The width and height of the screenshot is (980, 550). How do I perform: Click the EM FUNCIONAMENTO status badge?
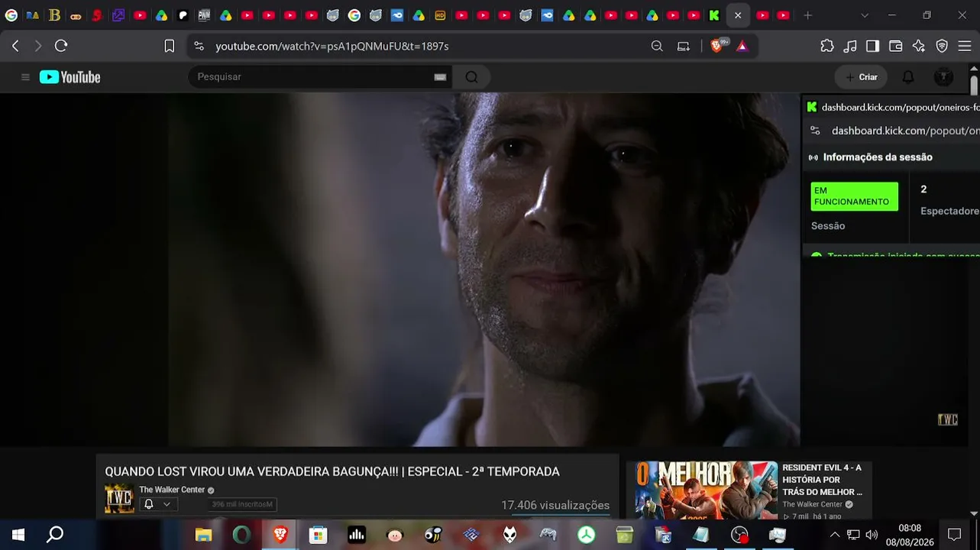click(854, 196)
